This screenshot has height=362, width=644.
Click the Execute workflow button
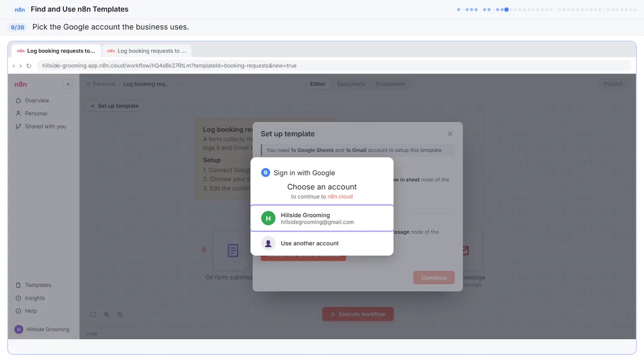pyautogui.click(x=358, y=314)
